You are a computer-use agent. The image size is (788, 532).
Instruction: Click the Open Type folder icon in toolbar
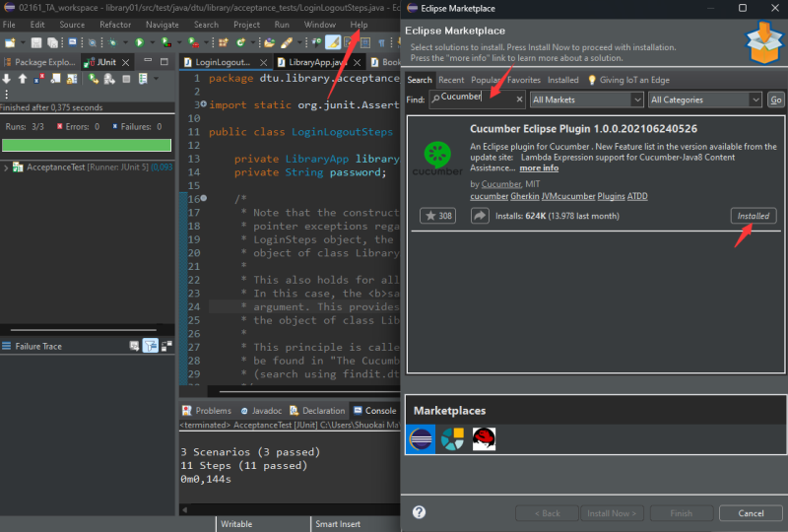coord(269,42)
